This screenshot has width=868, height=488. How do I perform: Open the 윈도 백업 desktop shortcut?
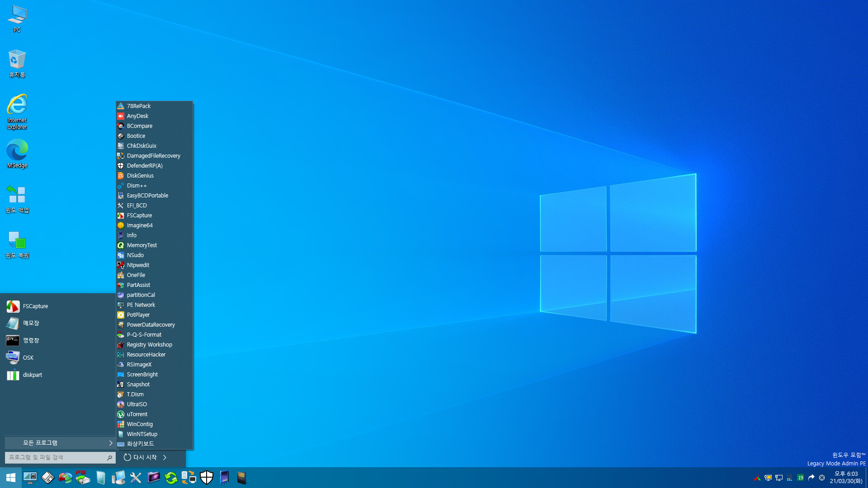(17, 199)
